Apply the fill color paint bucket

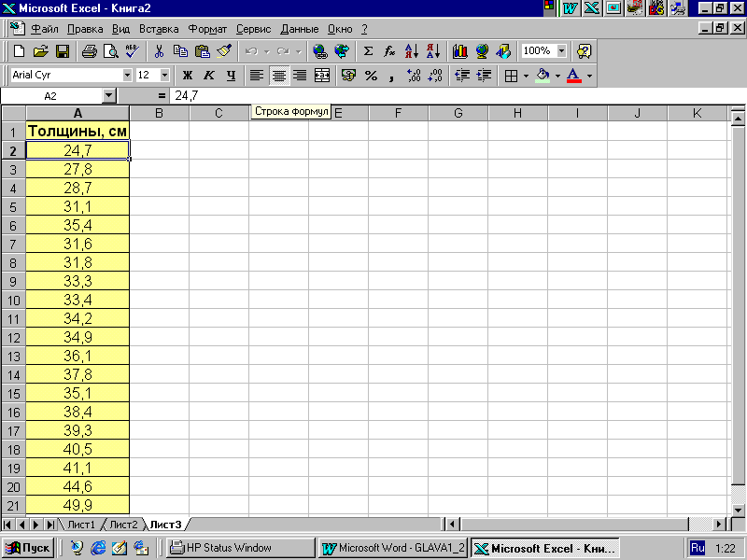tap(543, 76)
